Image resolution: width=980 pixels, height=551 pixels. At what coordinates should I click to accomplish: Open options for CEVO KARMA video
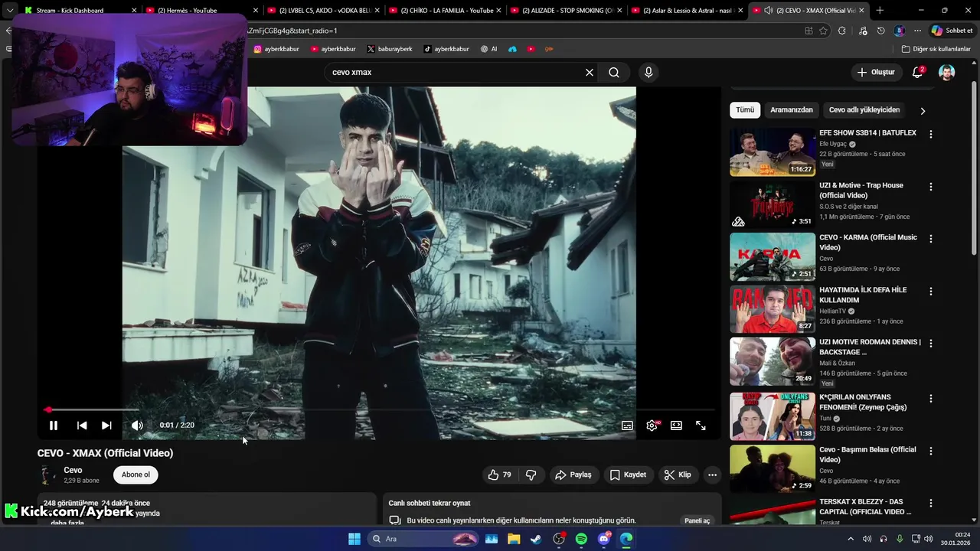pyautogui.click(x=931, y=239)
